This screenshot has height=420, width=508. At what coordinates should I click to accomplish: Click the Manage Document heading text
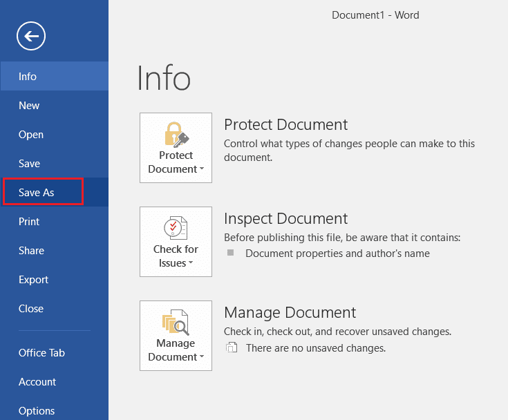pos(290,313)
